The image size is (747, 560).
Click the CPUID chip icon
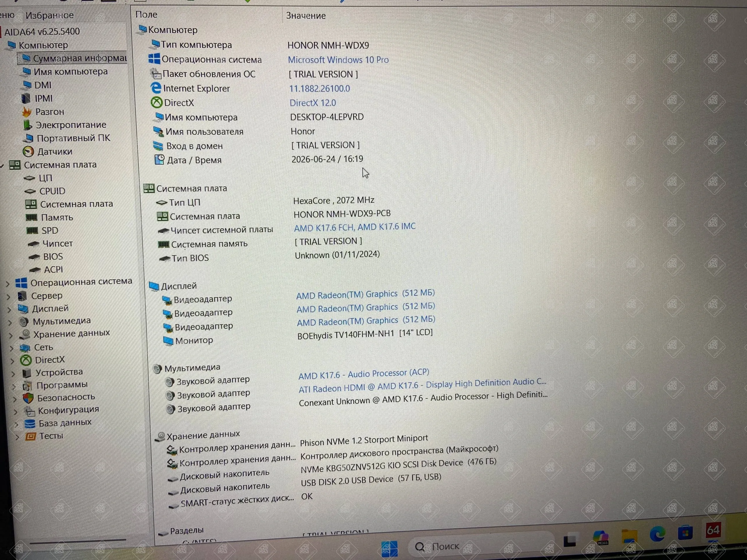click(30, 191)
